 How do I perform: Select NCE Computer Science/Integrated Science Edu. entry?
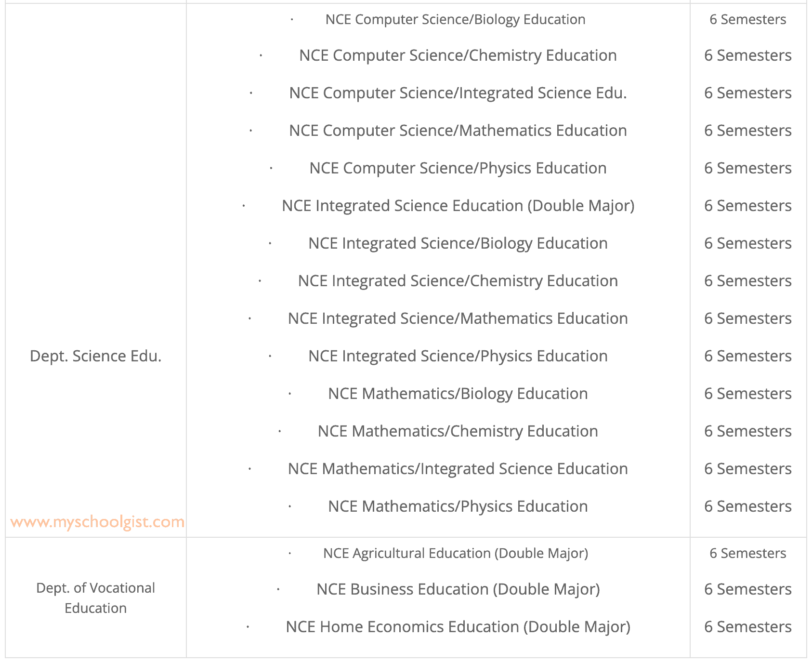coord(458,93)
